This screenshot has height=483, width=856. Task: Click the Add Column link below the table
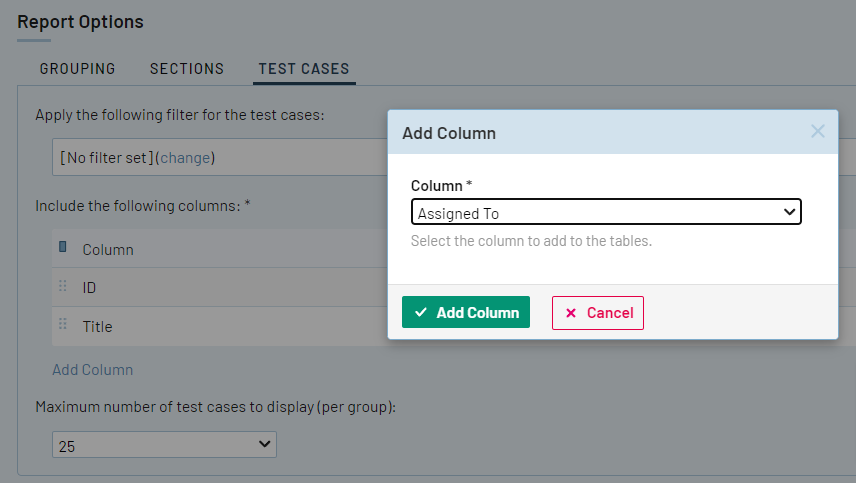tap(93, 370)
